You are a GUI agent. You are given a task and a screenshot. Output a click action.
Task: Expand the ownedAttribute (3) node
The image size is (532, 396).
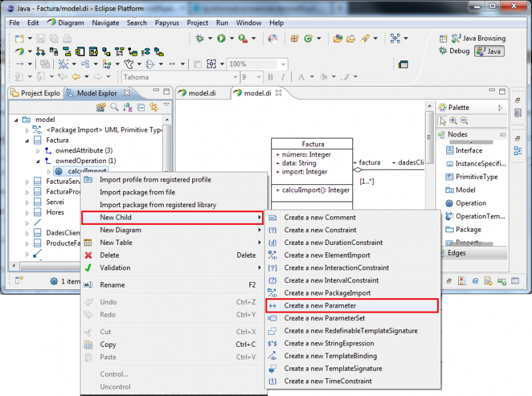[38, 151]
